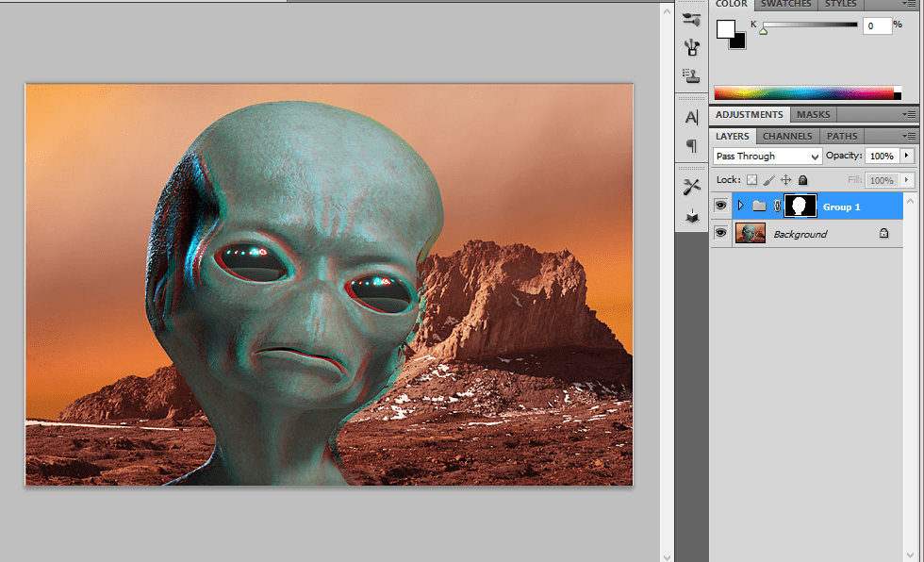Click the Fill 100% value field
The width and height of the screenshot is (924, 562).
(x=883, y=180)
